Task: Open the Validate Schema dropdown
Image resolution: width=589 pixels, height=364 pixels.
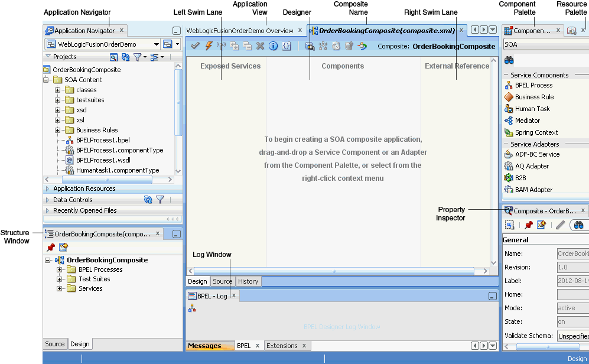Action: [x=573, y=336]
